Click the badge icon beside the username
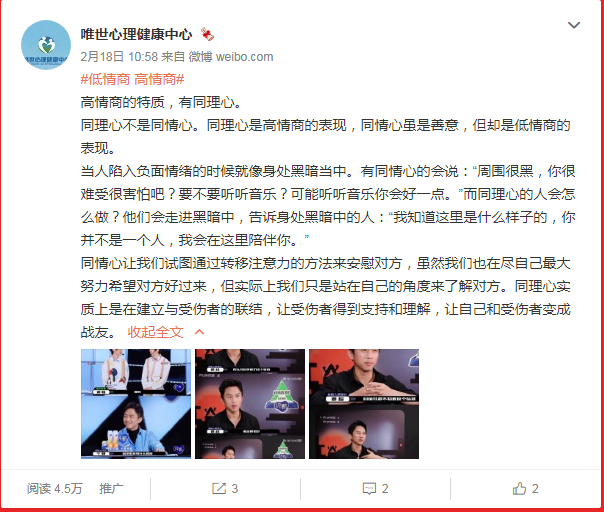 point(207,35)
